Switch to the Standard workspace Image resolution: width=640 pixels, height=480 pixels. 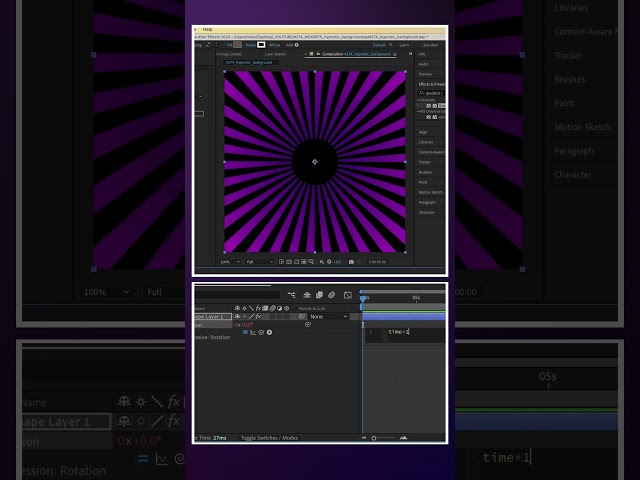pos(430,45)
